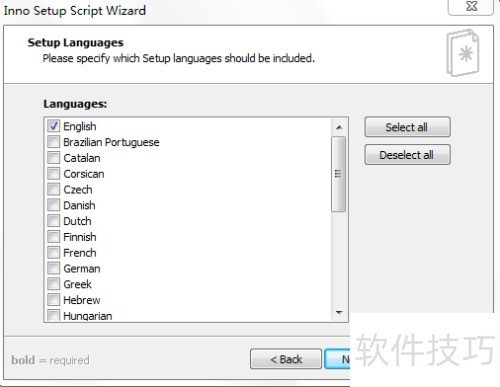500x387 pixels.
Task: Select the Hungarian text label
Action: coord(88,316)
